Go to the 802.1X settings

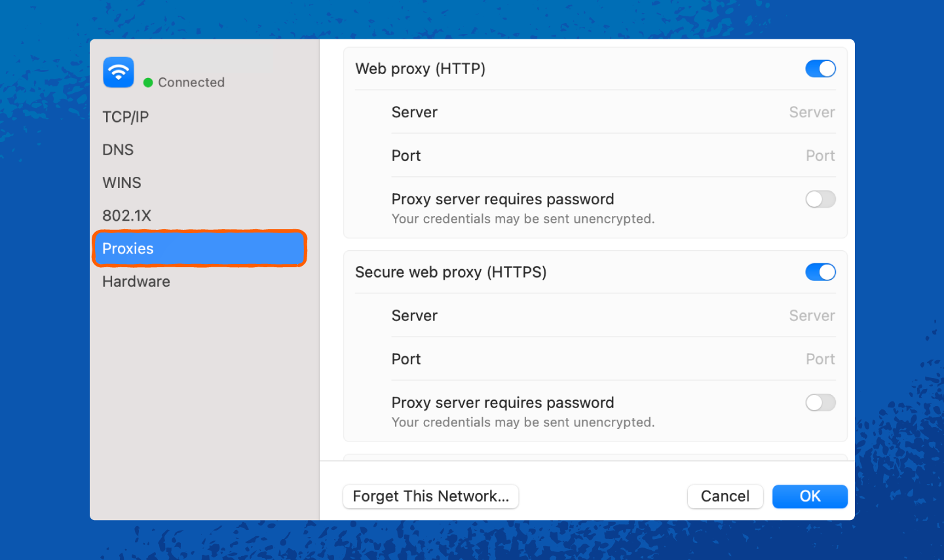click(x=127, y=215)
